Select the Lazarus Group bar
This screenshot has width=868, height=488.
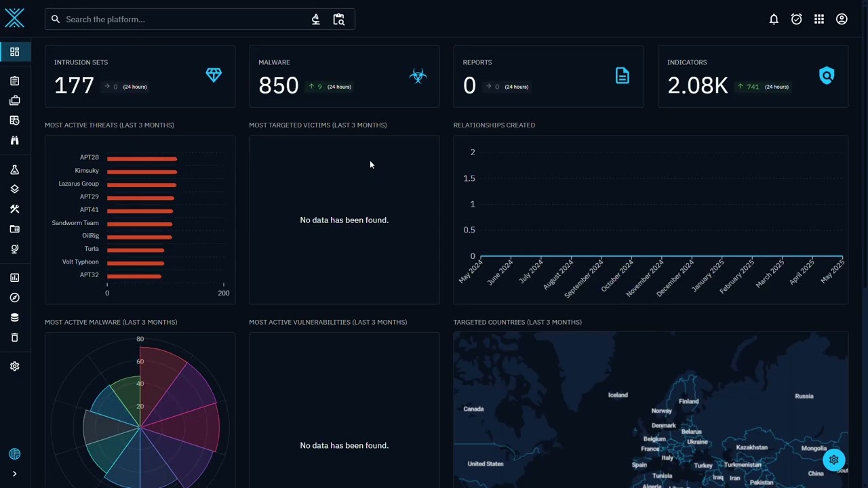(x=142, y=184)
